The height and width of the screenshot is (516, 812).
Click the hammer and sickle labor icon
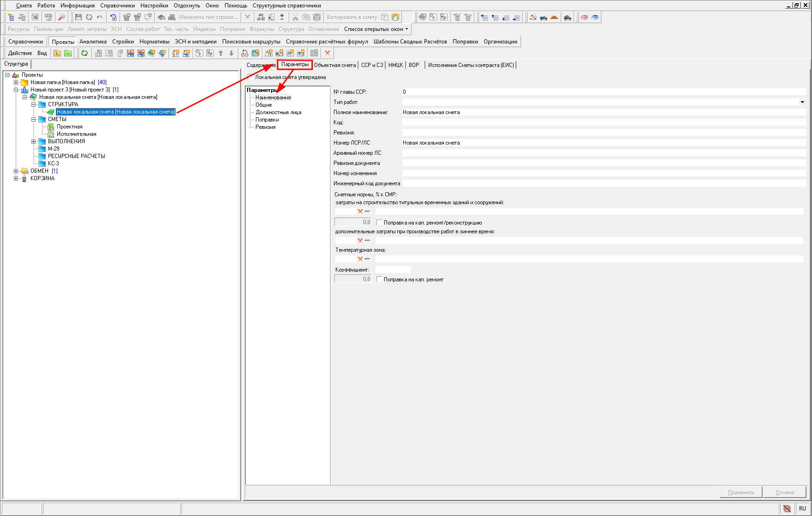(533, 17)
